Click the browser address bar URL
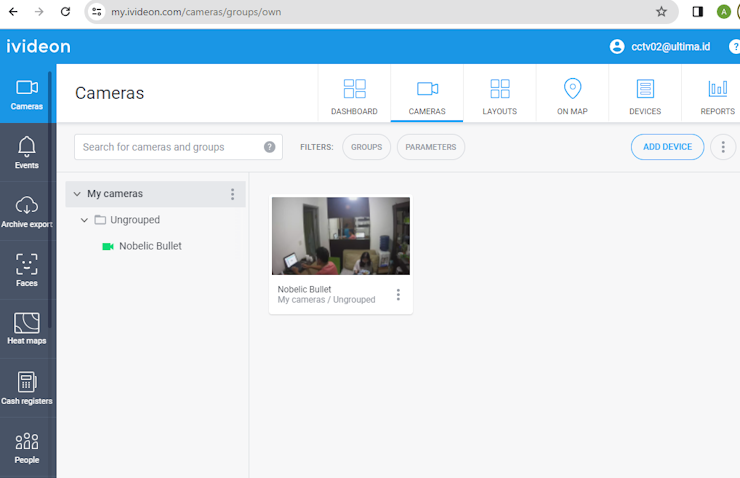The width and height of the screenshot is (740, 478). [x=196, y=12]
